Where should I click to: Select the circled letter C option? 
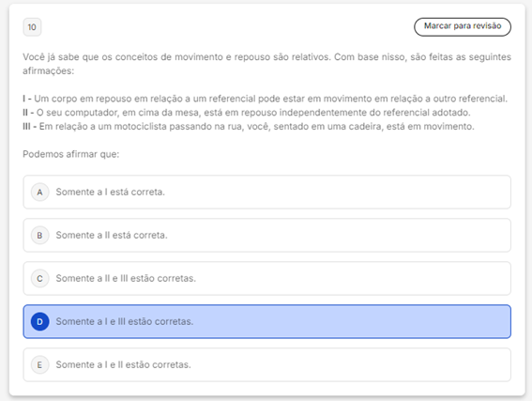click(39, 278)
